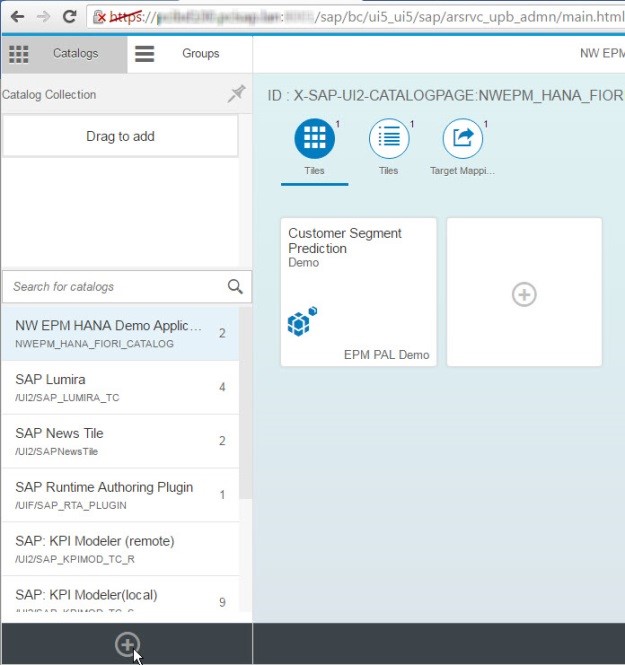This screenshot has height=665, width=625.
Task: Click the Drag to add drop area
Action: (120, 136)
